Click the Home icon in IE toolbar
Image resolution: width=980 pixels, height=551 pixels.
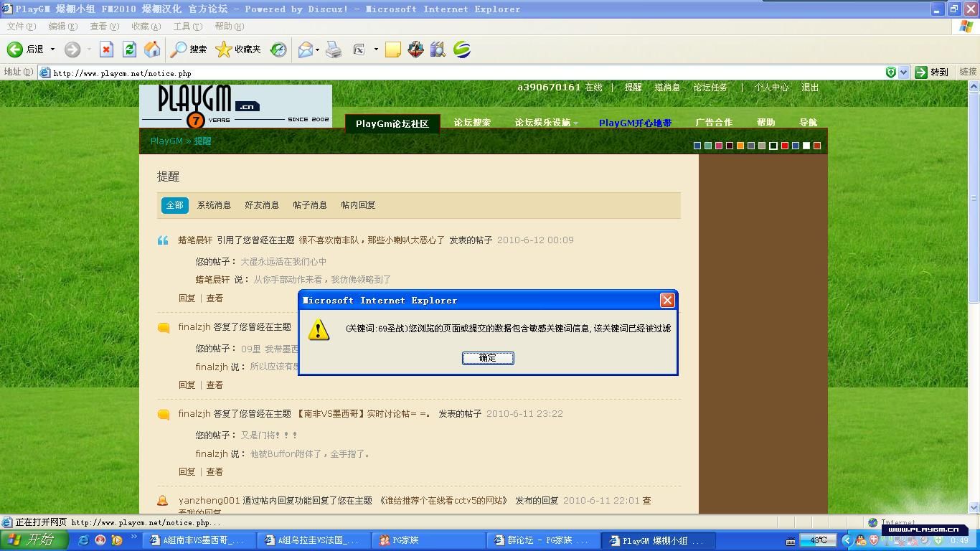[152, 50]
